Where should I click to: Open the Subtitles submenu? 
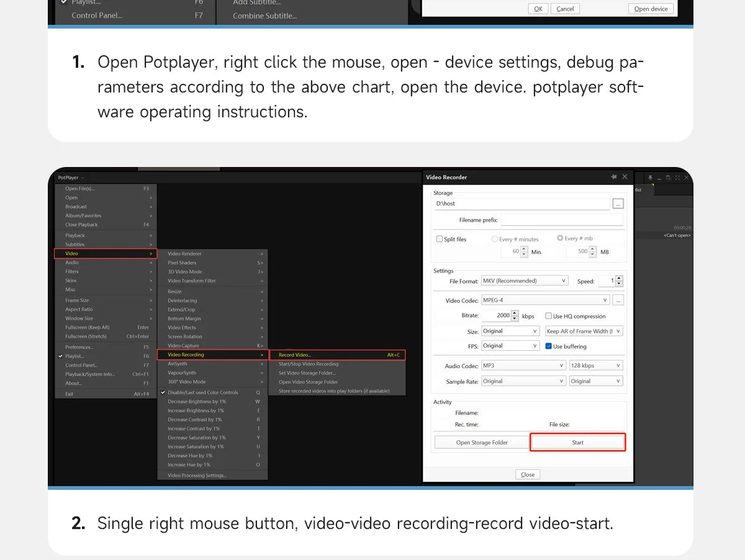[x=106, y=244]
